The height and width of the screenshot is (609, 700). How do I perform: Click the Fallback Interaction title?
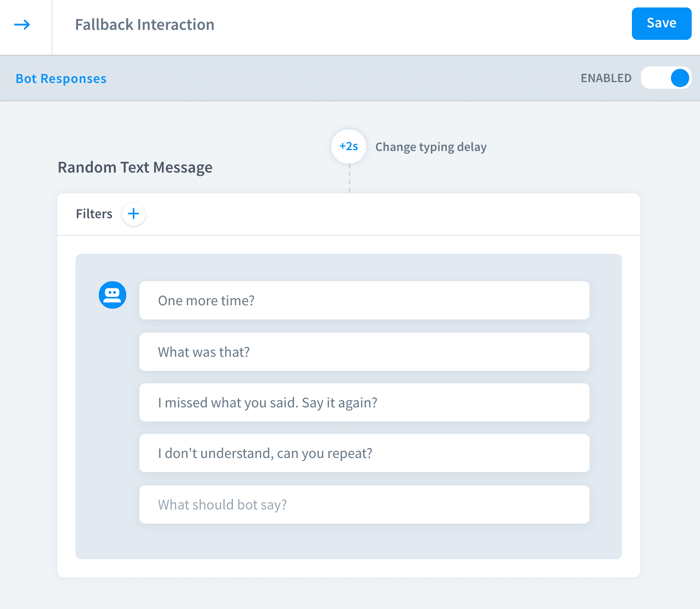tap(144, 25)
